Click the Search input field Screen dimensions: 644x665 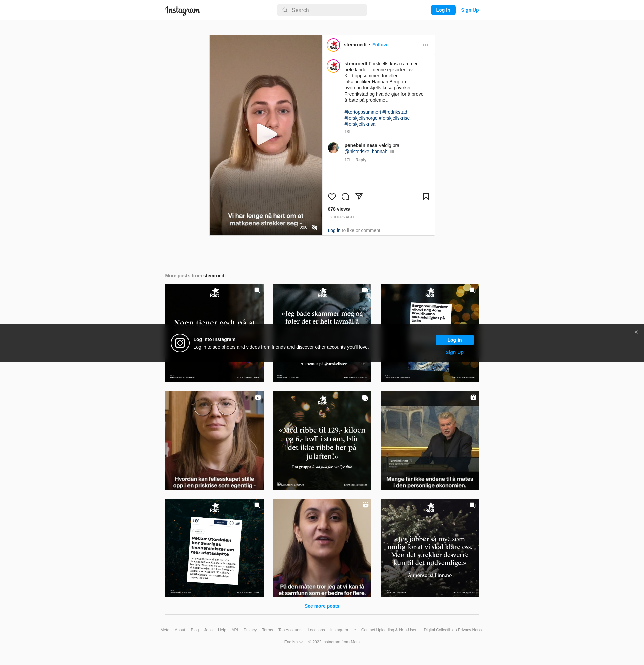pyautogui.click(x=322, y=10)
